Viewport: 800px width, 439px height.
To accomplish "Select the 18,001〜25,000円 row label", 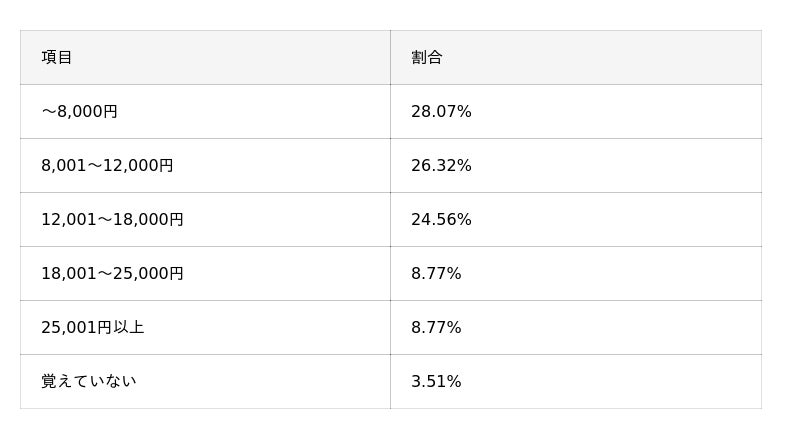I will [x=112, y=274].
